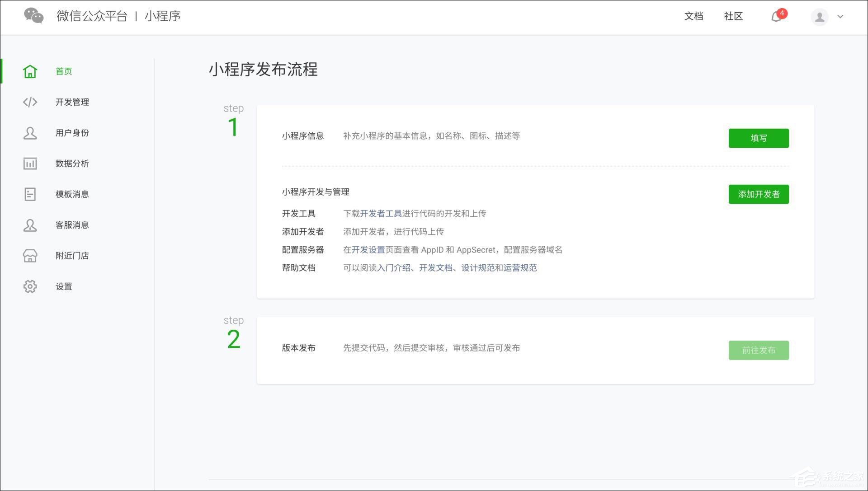Select the 开发管理 code icon

[30, 102]
